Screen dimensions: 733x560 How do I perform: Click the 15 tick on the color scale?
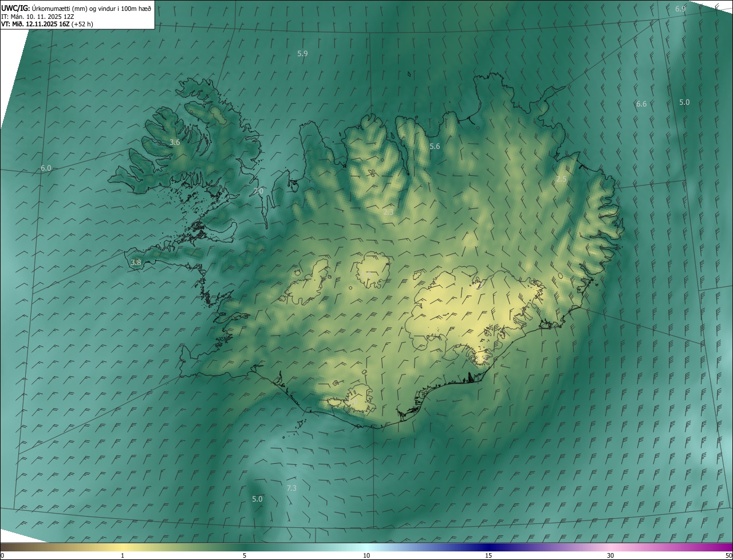point(488,555)
